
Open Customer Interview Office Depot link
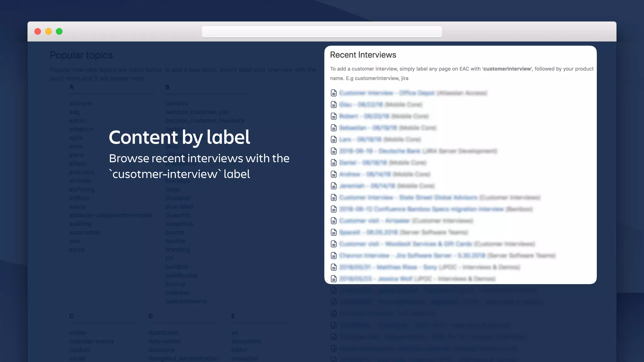pyautogui.click(x=387, y=93)
